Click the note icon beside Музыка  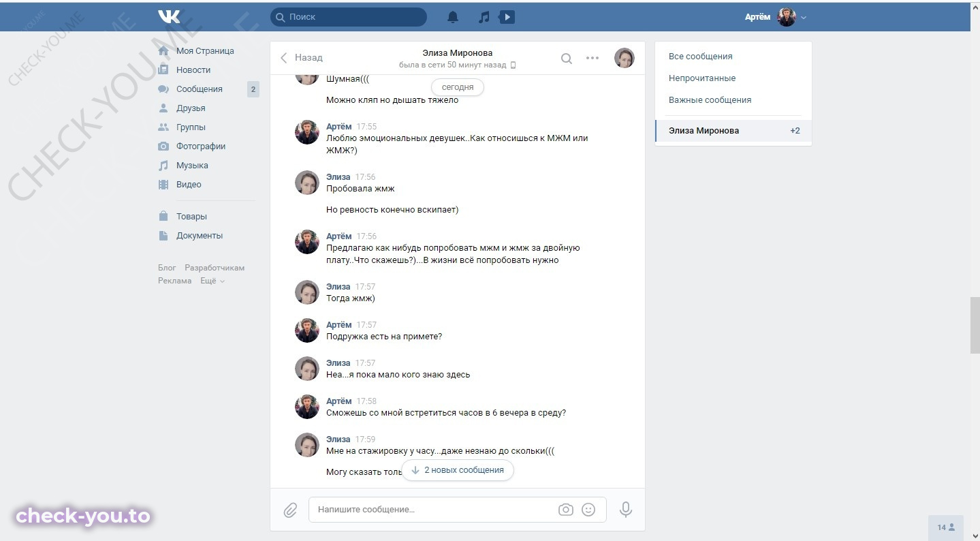point(163,166)
